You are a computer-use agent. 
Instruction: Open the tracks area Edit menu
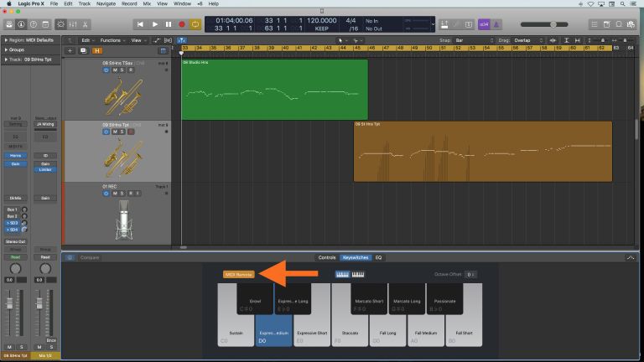coord(87,40)
